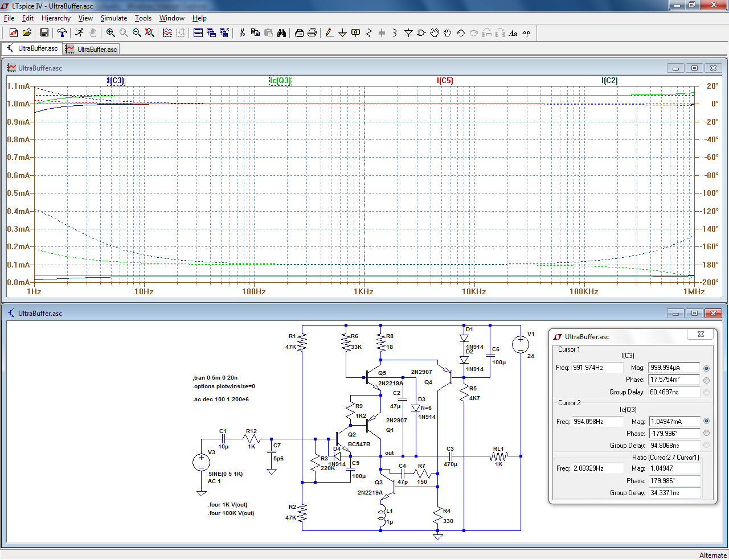
Task: Click the Cut scissors icon
Action: point(242,33)
